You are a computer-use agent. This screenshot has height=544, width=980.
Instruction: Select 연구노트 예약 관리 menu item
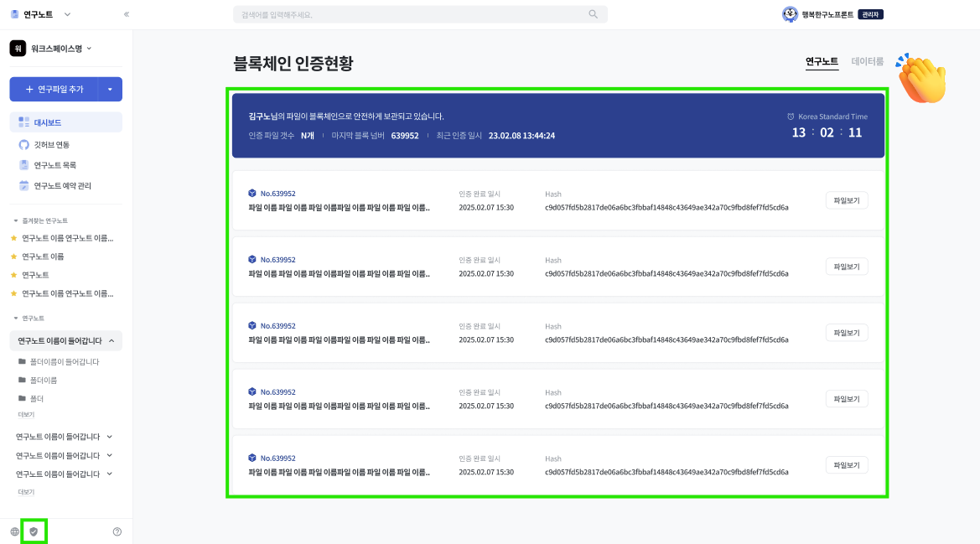coord(63,185)
